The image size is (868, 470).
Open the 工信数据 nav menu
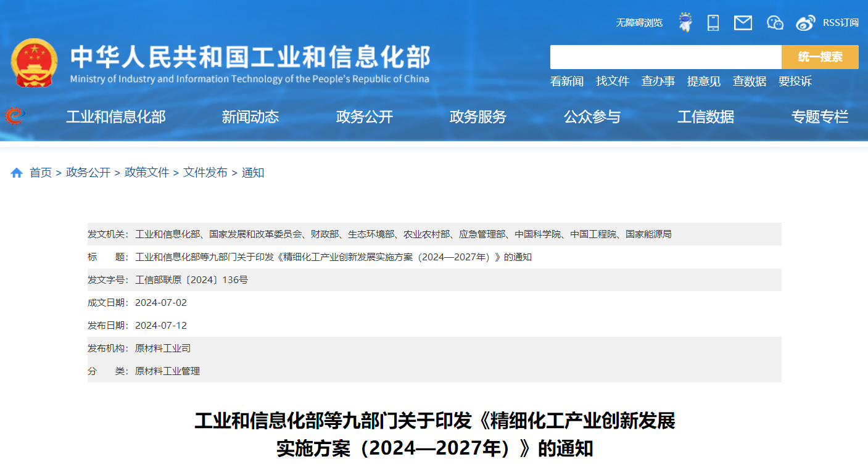point(706,117)
